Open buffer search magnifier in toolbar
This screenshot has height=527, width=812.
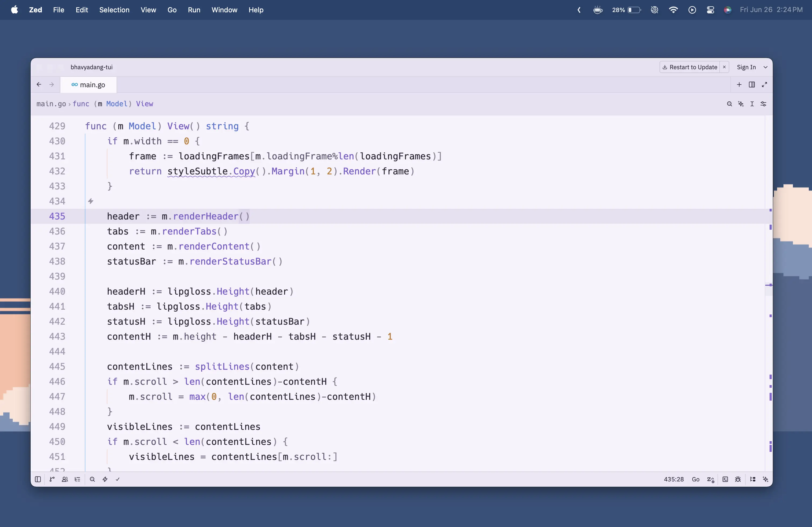click(730, 104)
